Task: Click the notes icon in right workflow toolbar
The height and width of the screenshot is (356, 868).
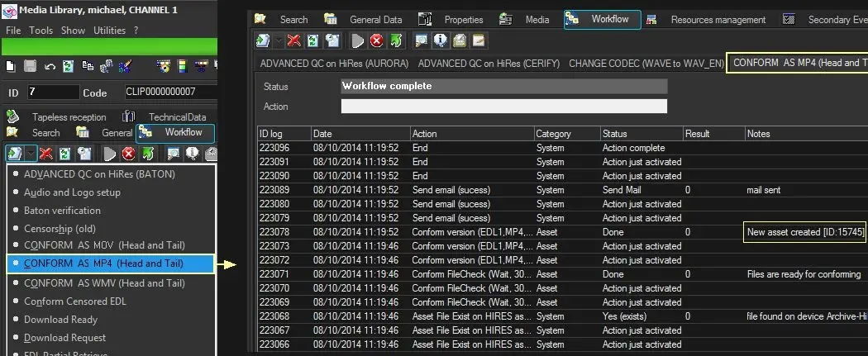Action: point(478,40)
